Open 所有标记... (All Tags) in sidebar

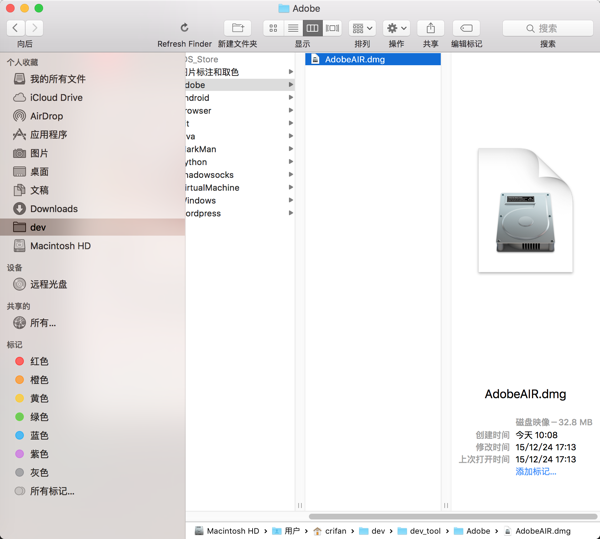92,491
